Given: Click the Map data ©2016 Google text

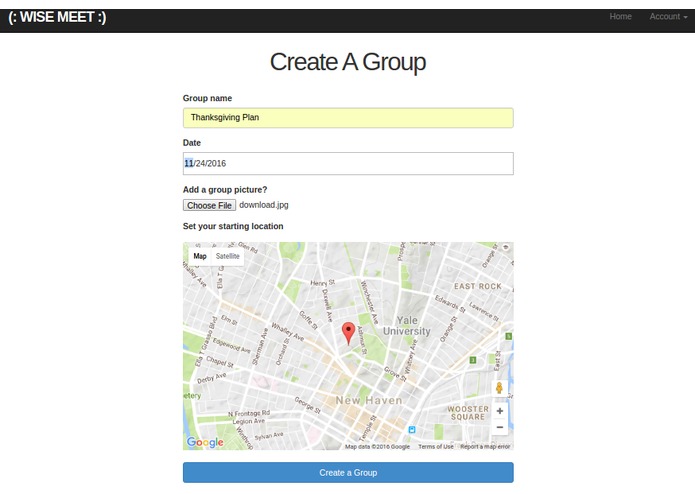Looking at the screenshot, I should coord(377,447).
